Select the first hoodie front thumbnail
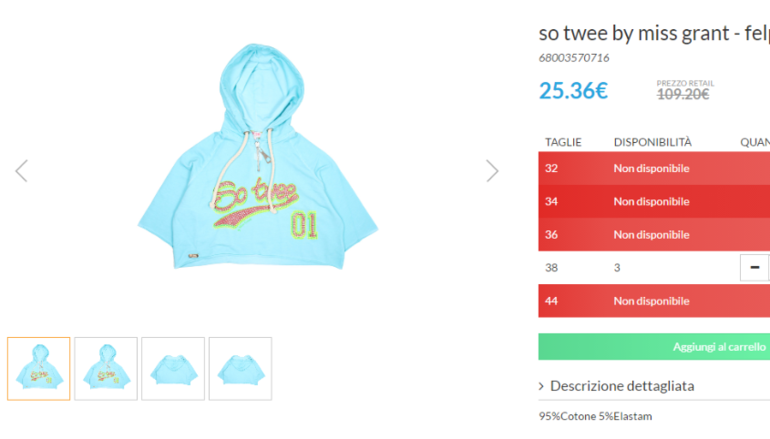 (39, 368)
